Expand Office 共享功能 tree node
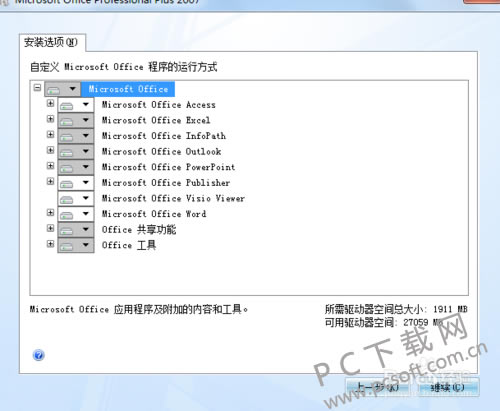 coord(50,228)
